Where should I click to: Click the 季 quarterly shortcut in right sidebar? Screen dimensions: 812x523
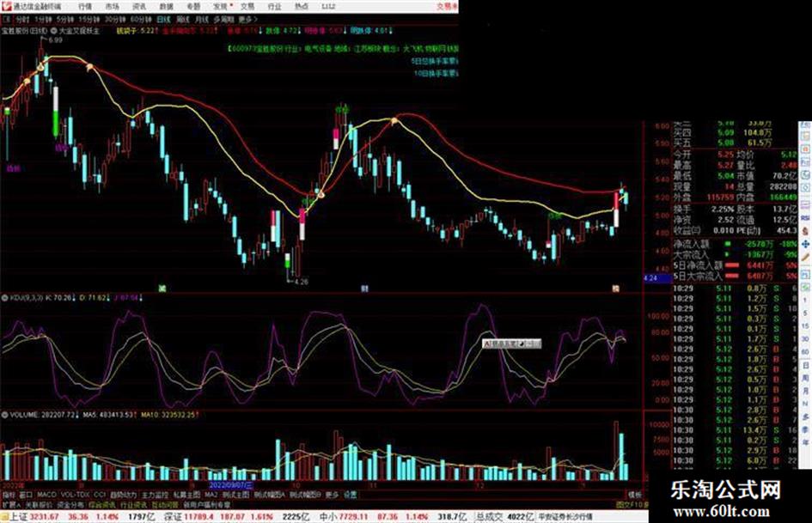coord(805,429)
